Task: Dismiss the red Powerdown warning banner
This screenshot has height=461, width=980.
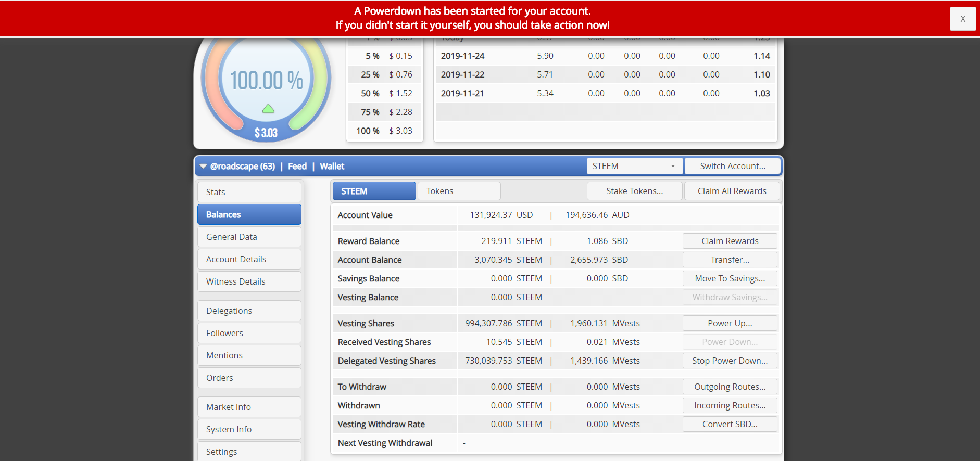Action: coord(962,19)
